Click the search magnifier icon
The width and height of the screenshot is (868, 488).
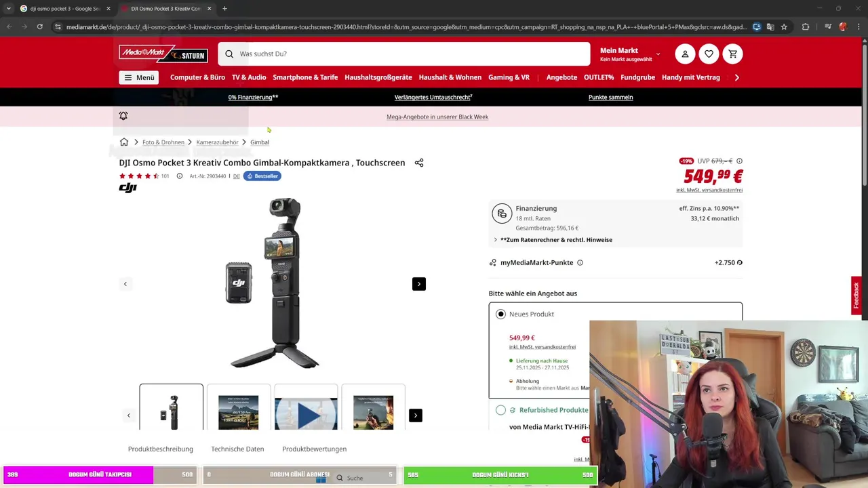click(x=229, y=54)
